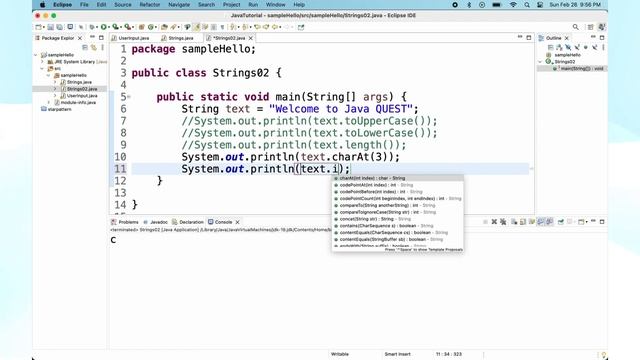Click the Bluetooth icon in menu bar
This screenshot has width=640, height=360.
(x=469, y=5)
